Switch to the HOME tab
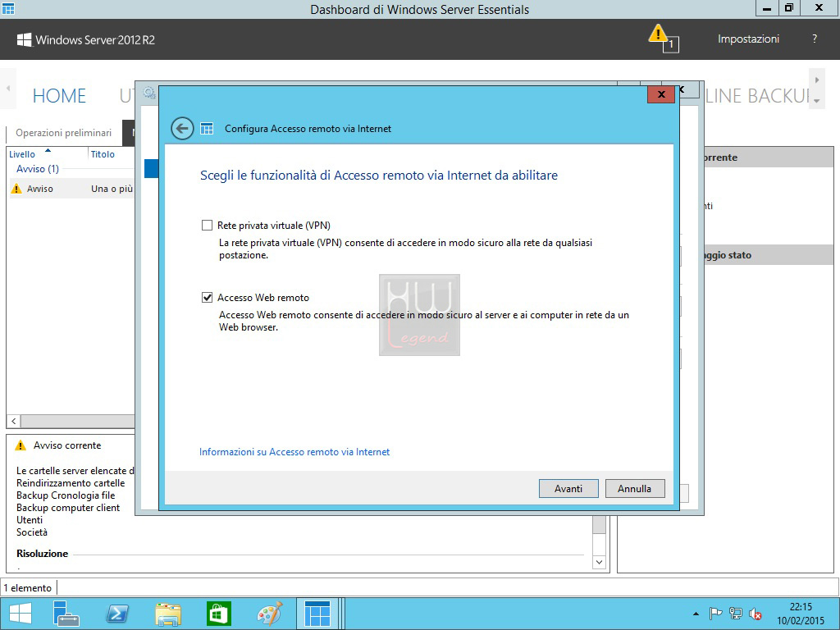This screenshot has height=630, width=840. tap(59, 96)
